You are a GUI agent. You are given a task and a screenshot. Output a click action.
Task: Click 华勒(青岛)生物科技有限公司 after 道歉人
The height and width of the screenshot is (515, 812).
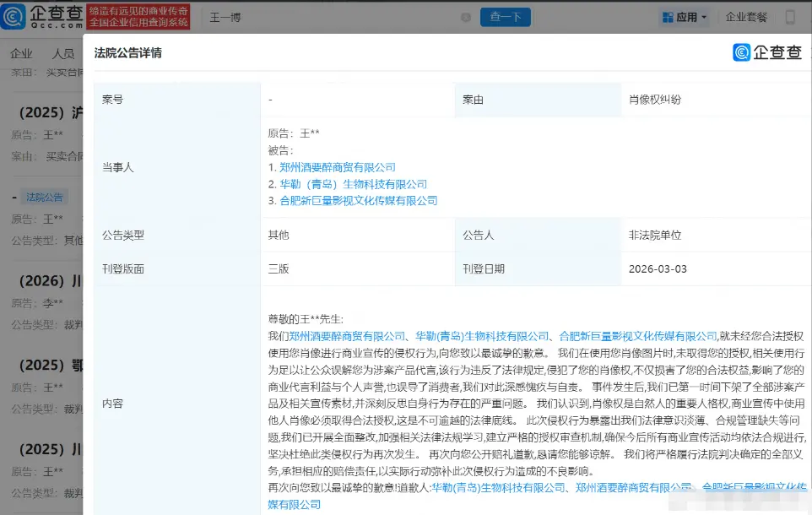pos(498,488)
